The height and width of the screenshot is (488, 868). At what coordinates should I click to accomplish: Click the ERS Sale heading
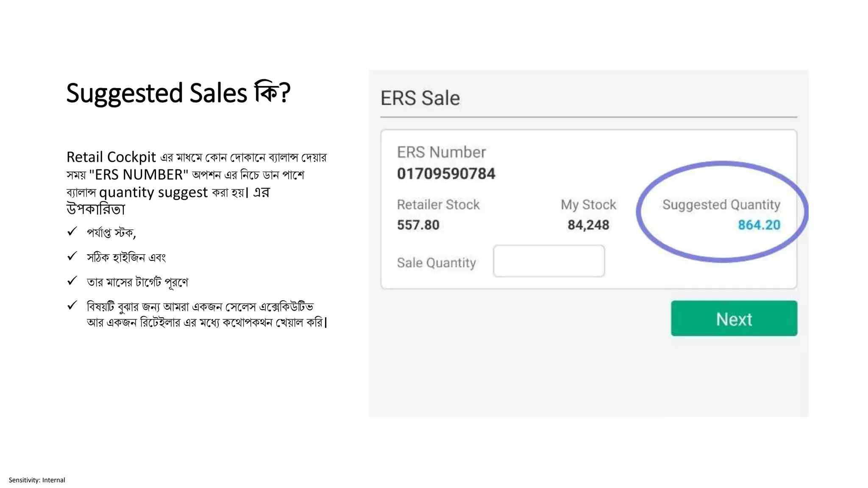pyautogui.click(x=420, y=98)
